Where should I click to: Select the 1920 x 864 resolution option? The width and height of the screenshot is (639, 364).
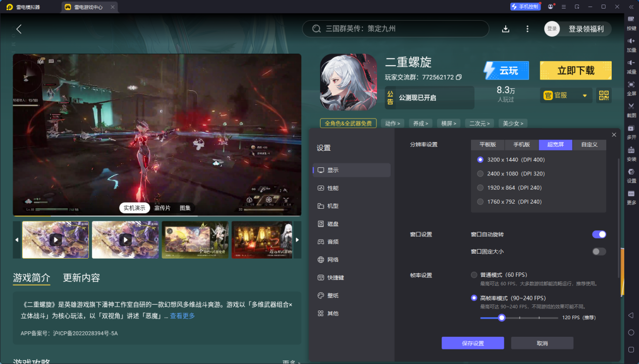(x=480, y=188)
